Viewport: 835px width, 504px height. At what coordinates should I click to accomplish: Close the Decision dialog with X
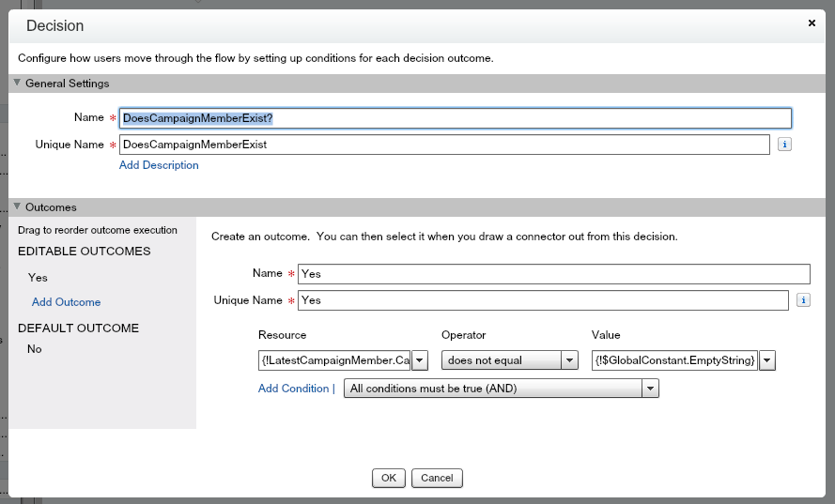click(x=812, y=22)
